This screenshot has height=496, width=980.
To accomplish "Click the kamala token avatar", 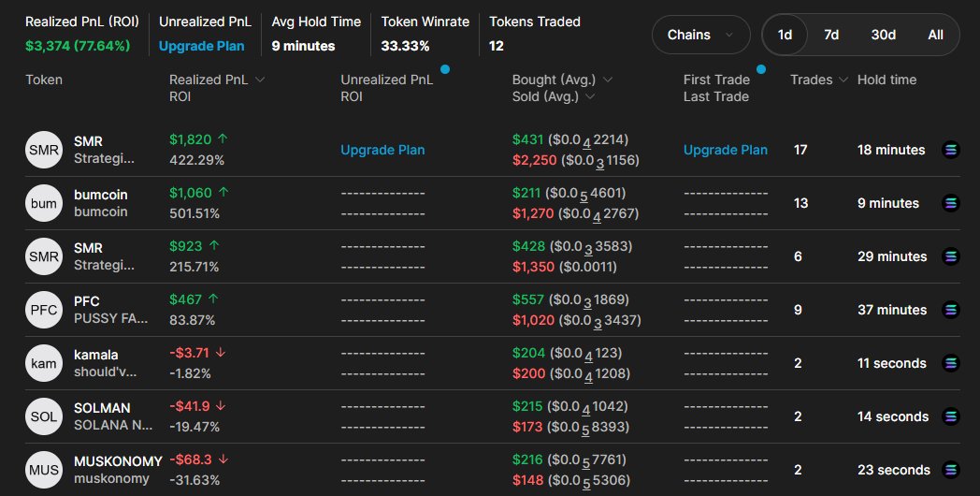I will pos(44,363).
